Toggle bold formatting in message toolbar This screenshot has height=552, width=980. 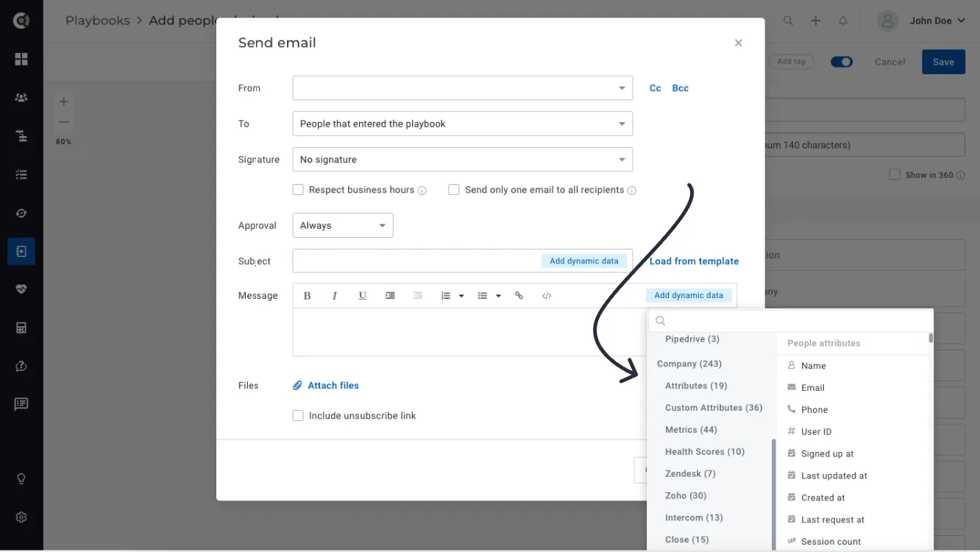308,296
